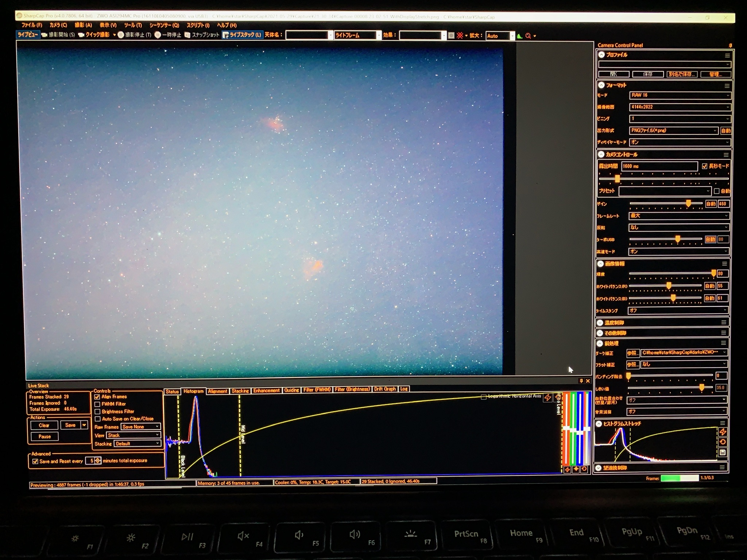Image resolution: width=747 pixels, height=560 pixels.
Task: Toggle the 長秒モード checkbox
Action: [705, 166]
